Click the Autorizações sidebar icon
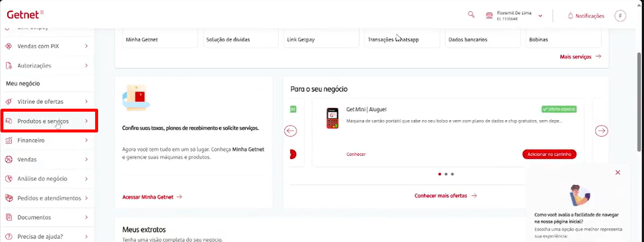Viewport: 644px width, 242px height. click(x=8, y=66)
